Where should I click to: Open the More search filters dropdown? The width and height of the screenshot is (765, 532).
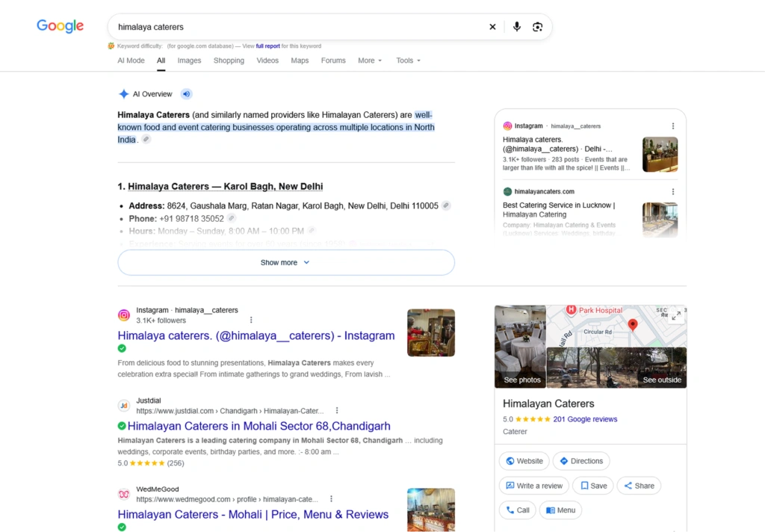click(370, 61)
